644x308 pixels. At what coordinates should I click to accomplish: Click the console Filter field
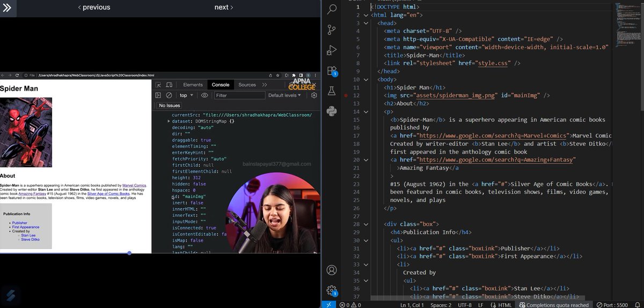tap(239, 95)
